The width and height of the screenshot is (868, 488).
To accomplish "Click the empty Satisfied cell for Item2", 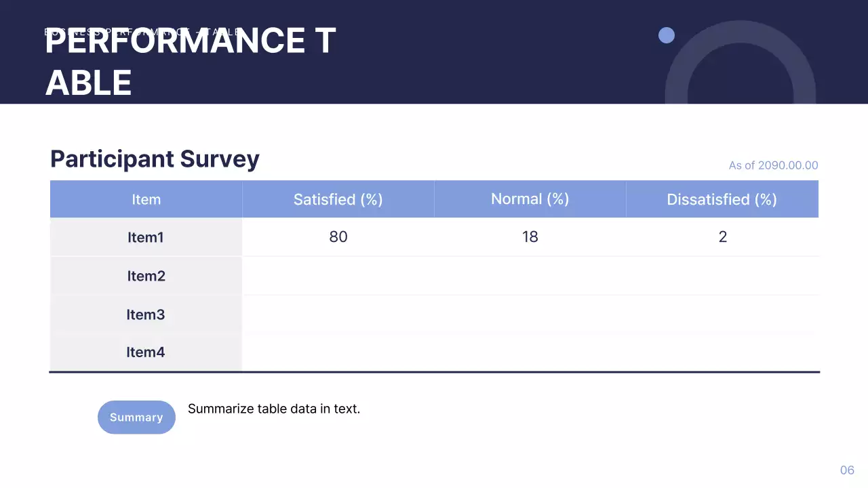I will coord(338,276).
